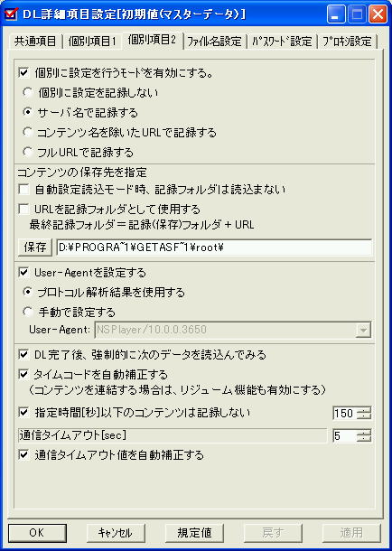Decrease the 通信タイムアウト spinner value
The height and width of the screenshot is (551, 392).
[x=364, y=440]
